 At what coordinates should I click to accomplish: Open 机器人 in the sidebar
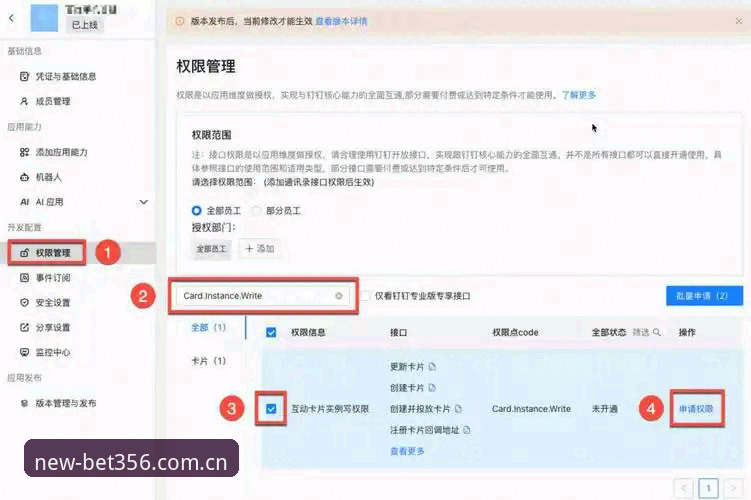click(48, 177)
